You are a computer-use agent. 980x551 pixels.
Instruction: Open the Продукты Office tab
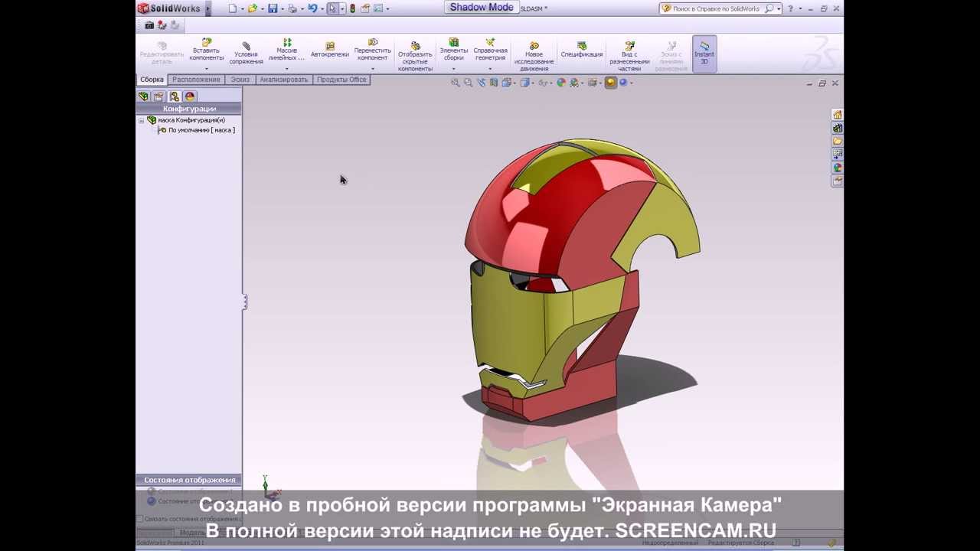point(341,80)
